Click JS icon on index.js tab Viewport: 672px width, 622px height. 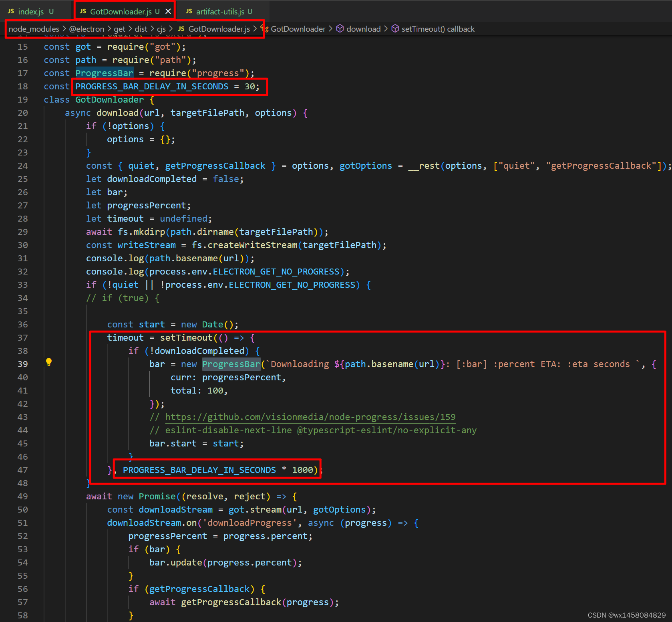click(11, 11)
